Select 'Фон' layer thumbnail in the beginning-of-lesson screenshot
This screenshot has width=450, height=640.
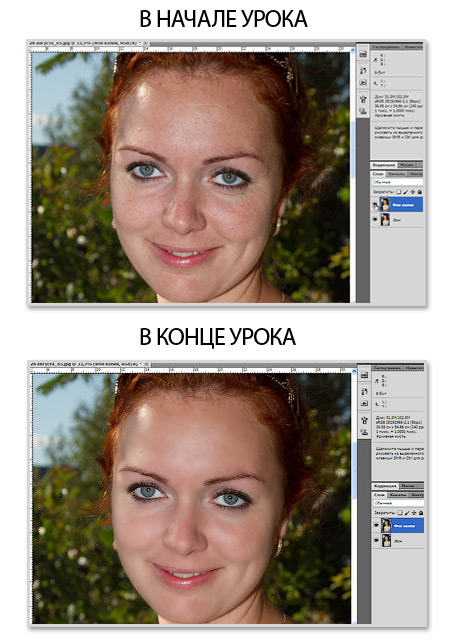(385, 220)
